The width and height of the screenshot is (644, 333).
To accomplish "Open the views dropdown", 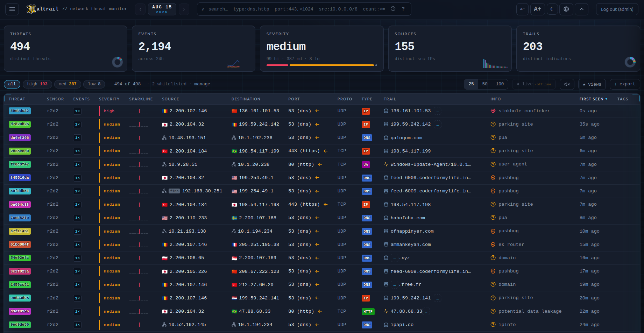I will (x=592, y=84).
